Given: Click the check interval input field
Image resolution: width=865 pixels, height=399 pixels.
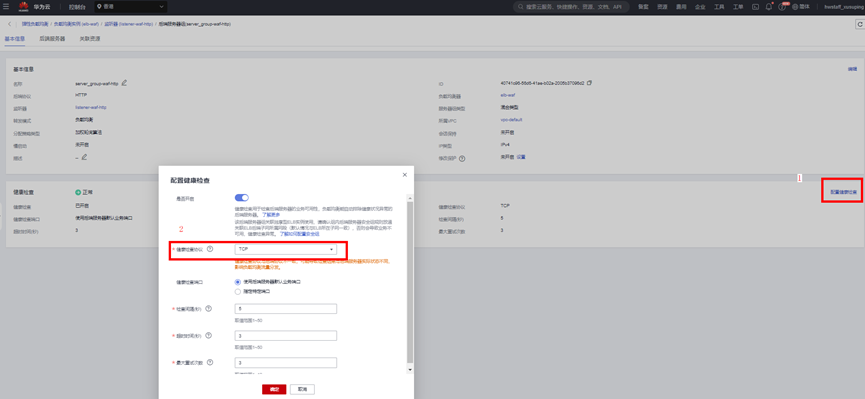Looking at the screenshot, I should tap(286, 309).
